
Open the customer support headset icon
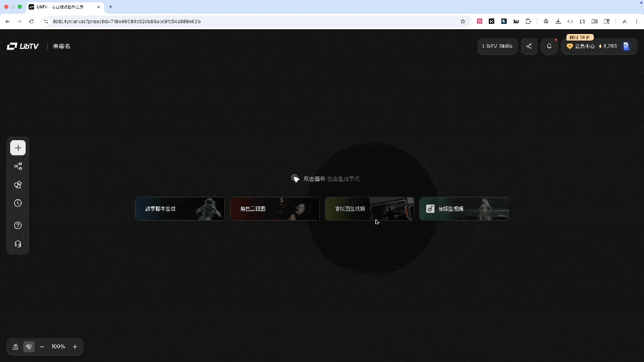[18, 244]
